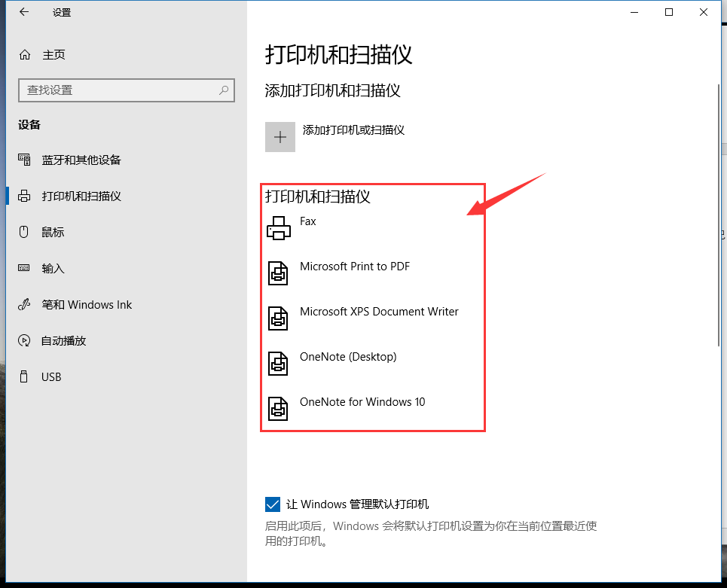Select the Fax device name
This screenshot has height=588, width=727.
click(x=308, y=221)
